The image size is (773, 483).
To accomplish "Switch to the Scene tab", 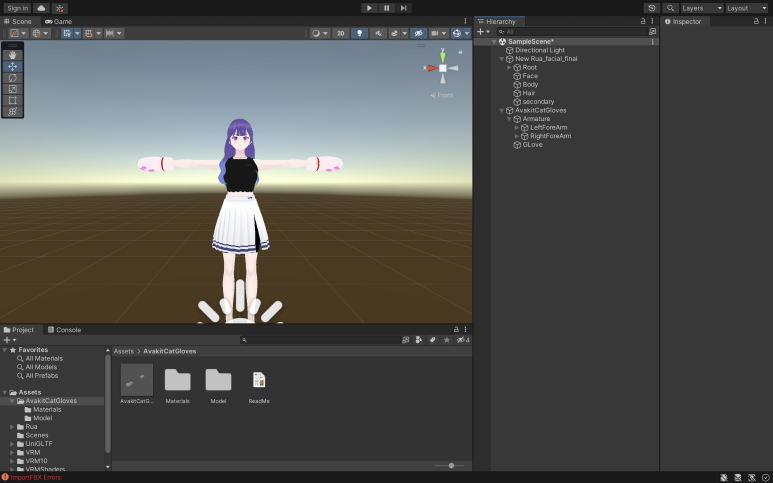I will pos(18,21).
